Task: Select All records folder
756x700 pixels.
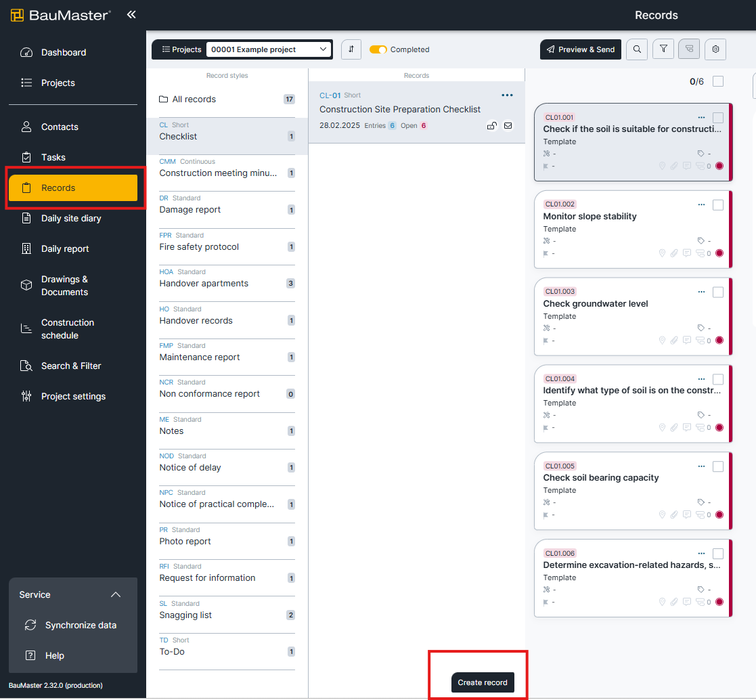Action: coord(227,100)
